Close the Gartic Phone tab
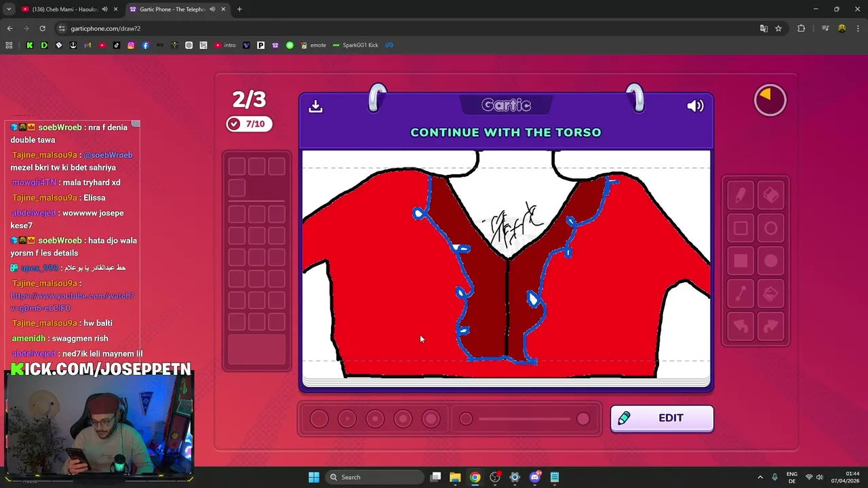 (x=223, y=9)
